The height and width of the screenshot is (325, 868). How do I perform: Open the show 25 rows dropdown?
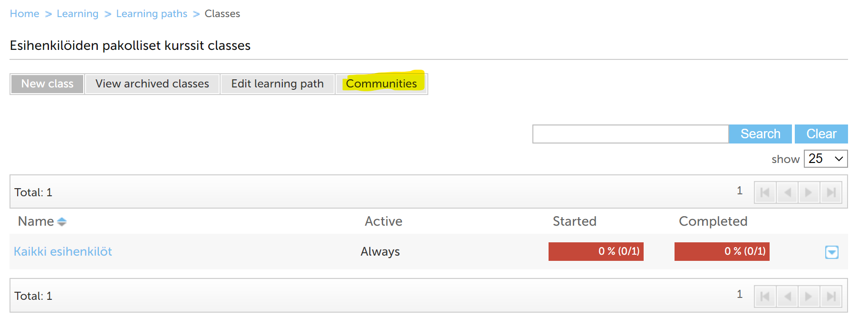point(825,159)
